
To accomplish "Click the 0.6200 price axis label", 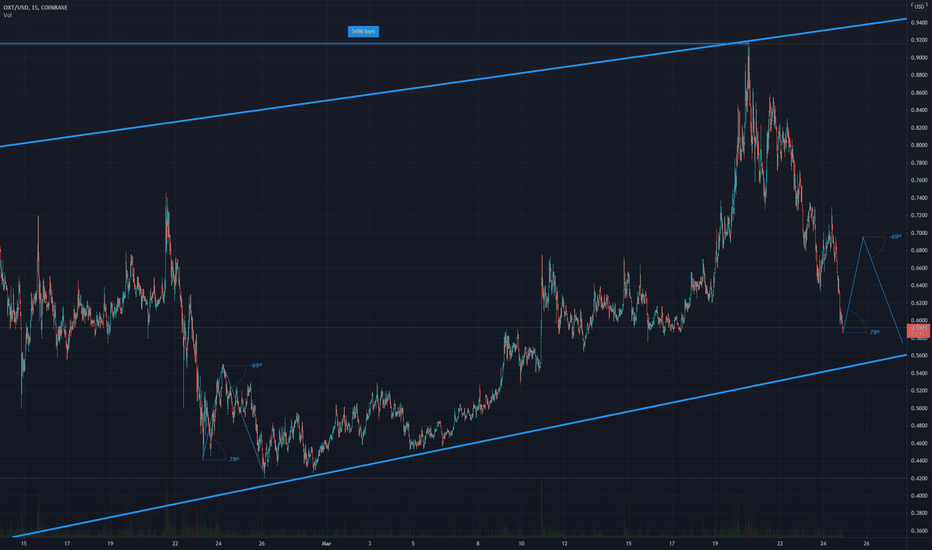I will pos(919,303).
